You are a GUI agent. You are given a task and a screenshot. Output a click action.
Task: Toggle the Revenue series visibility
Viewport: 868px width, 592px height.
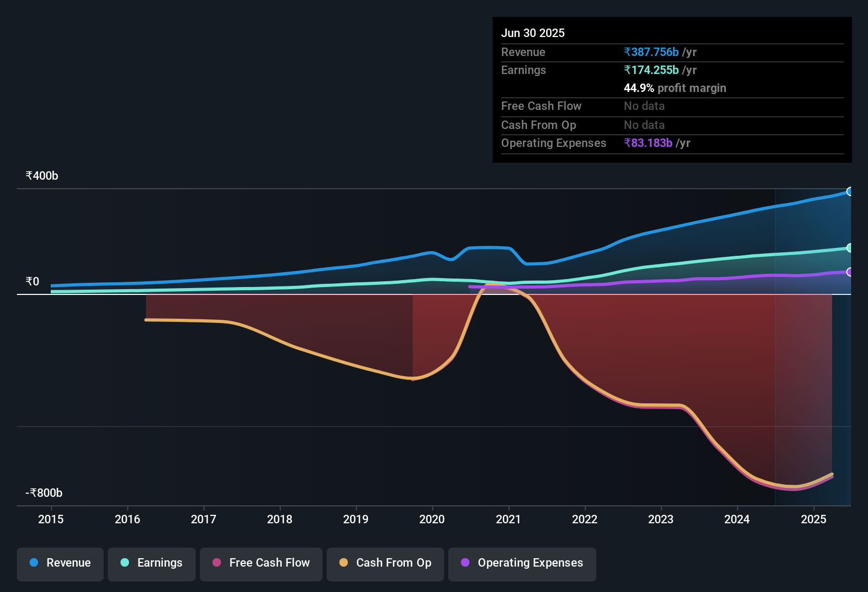pyautogui.click(x=60, y=563)
